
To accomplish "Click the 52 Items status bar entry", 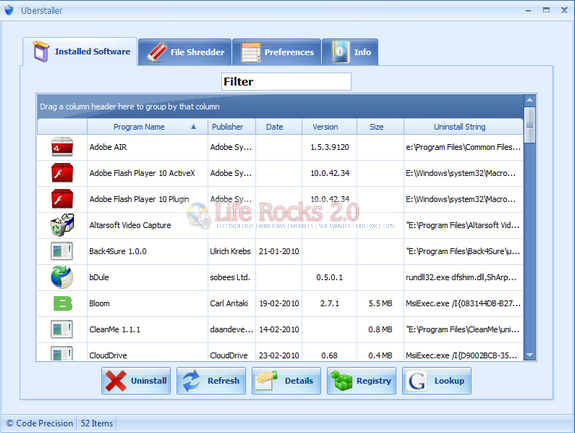I will (97, 423).
